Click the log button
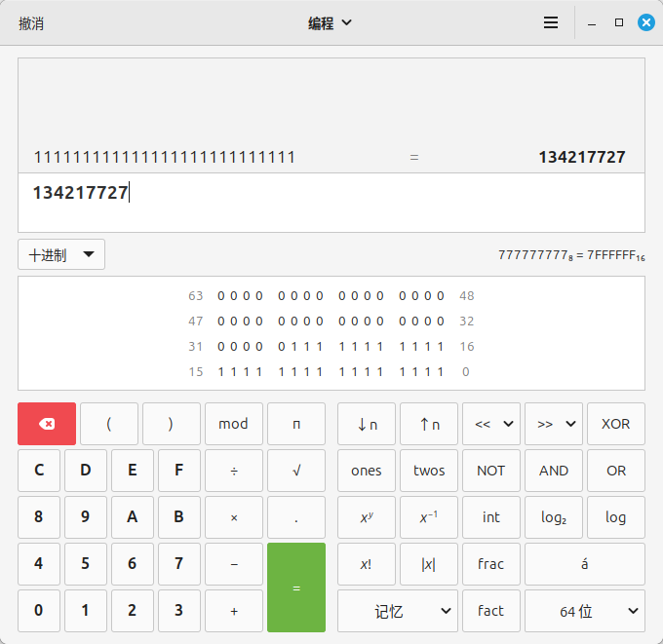663x644 pixels. tap(616, 517)
